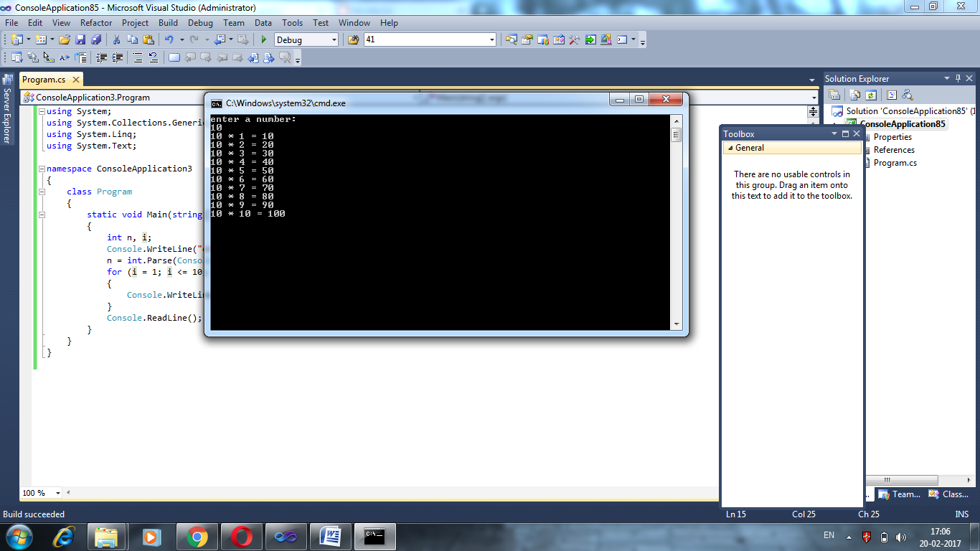Click the Cut scissors icon
Screen dimensions: 980x551
tap(116, 40)
